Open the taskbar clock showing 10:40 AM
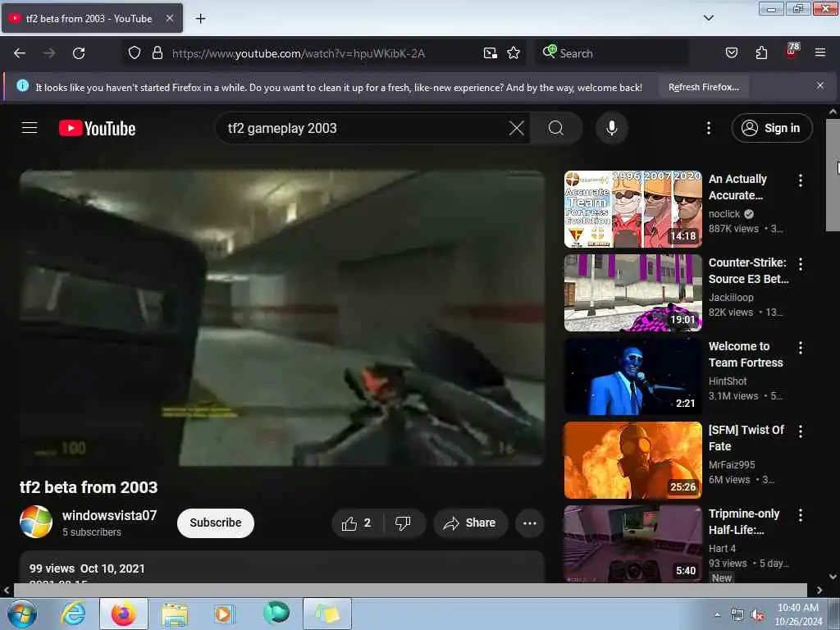This screenshot has width=840, height=630. click(798, 614)
